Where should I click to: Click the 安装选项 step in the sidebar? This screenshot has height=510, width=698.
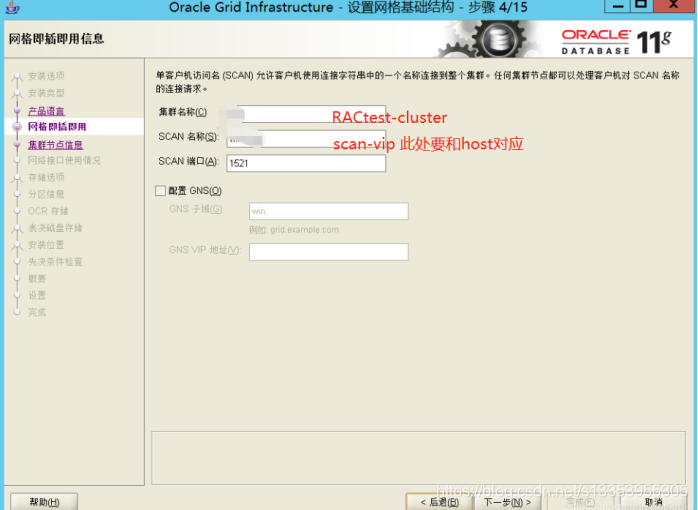[46, 76]
